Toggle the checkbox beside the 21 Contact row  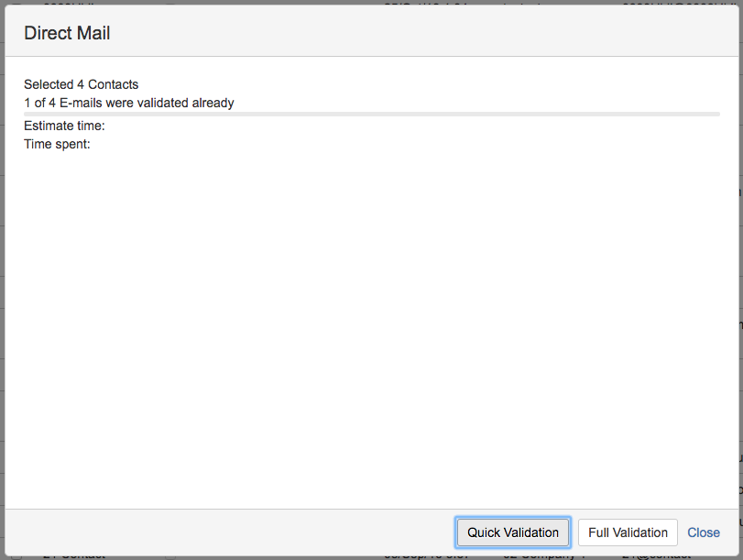[170, 555]
